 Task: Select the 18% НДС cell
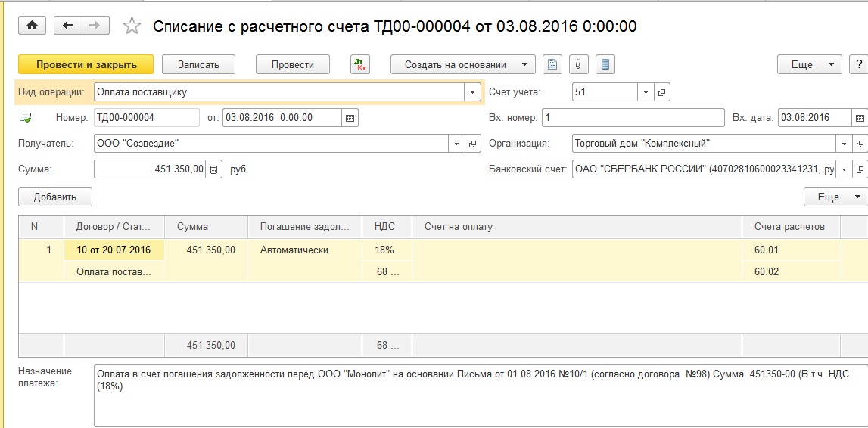point(387,250)
